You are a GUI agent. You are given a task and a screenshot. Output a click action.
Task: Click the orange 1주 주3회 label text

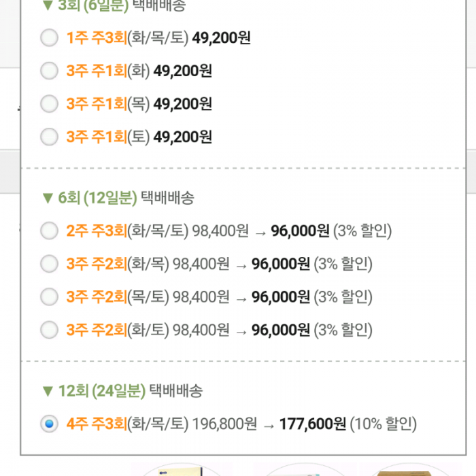point(97,38)
